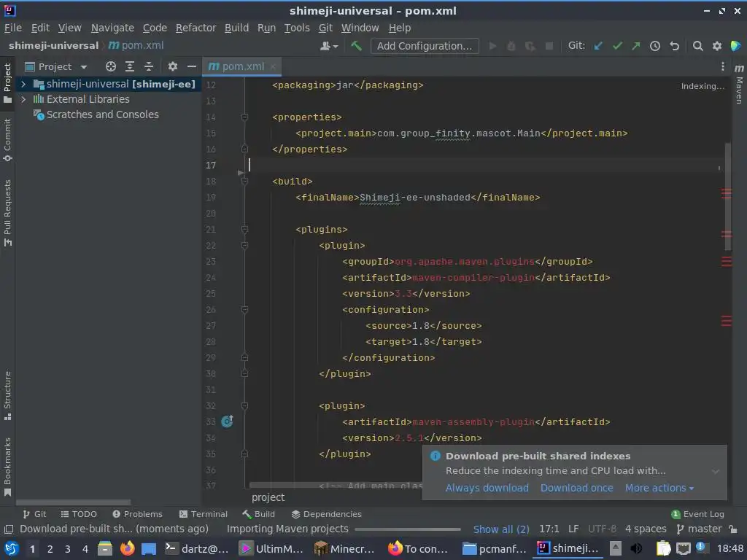Click the disabled Stop square icon

coord(549,46)
